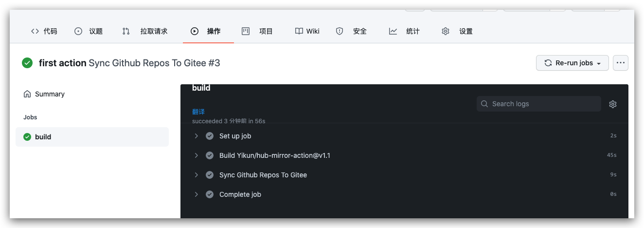Switch to the 议题 tab
Image resolution: width=644 pixels, height=228 pixels.
(x=89, y=31)
